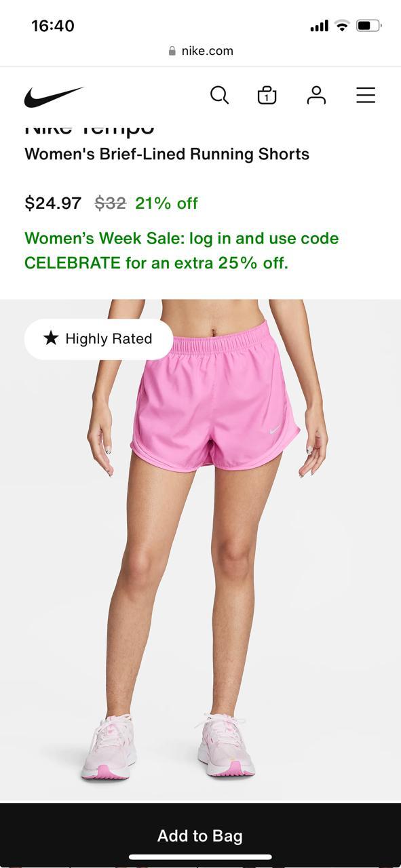The height and width of the screenshot is (868, 401).
Task: Tap the Women's Brief-Lined Running Shorts subtitle
Action: pyautogui.click(x=167, y=154)
